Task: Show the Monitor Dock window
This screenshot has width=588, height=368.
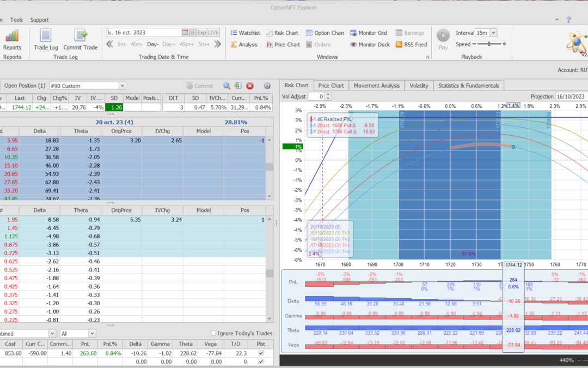Action: tap(369, 45)
